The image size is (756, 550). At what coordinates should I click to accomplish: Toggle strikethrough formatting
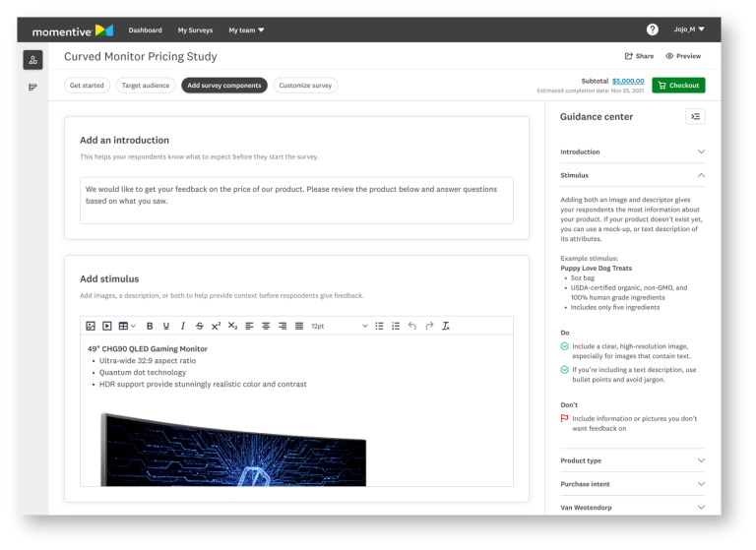[199, 327]
